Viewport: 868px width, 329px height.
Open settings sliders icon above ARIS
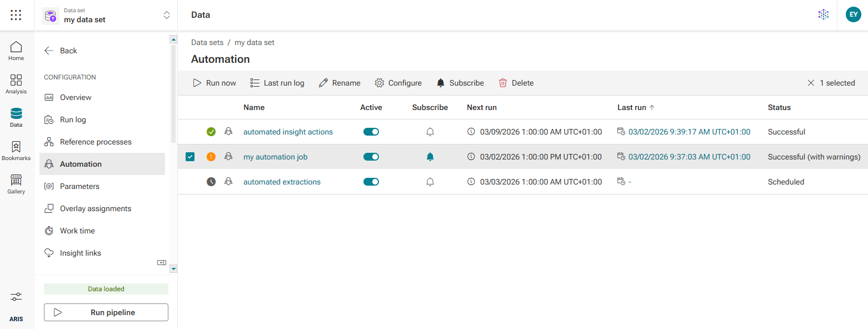(16, 297)
